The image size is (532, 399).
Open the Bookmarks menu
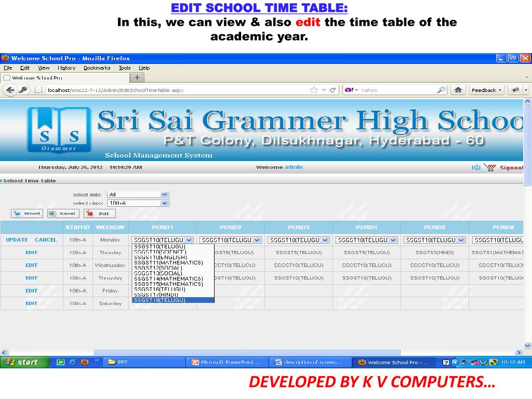97,68
